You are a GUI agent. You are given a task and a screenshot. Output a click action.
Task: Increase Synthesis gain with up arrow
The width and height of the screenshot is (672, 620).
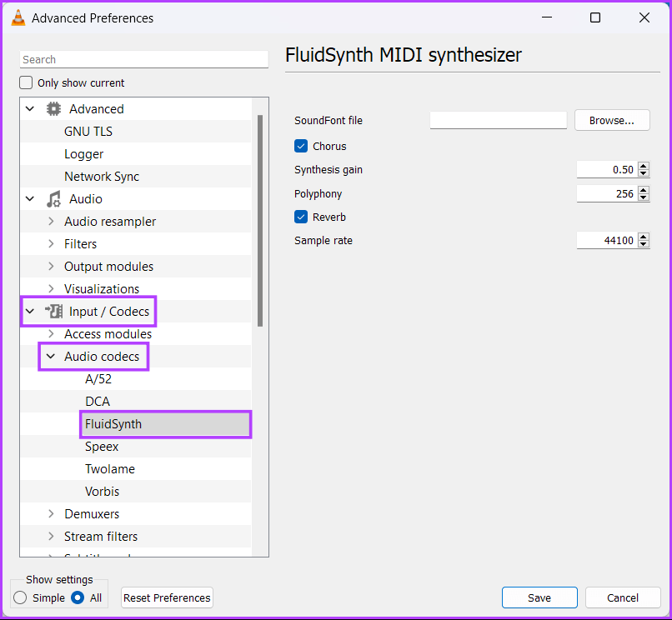point(644,166)
